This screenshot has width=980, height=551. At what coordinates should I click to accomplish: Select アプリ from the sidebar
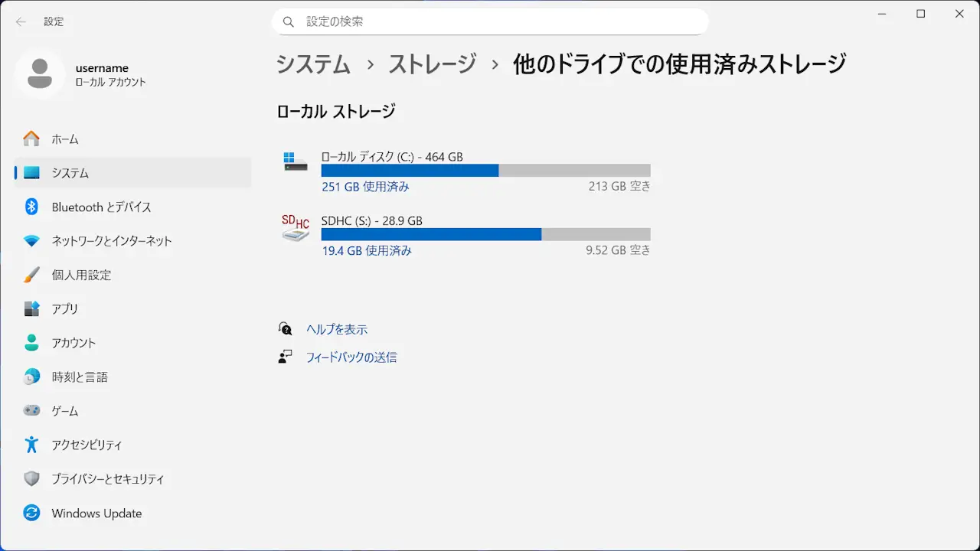[x=65, y=309]
